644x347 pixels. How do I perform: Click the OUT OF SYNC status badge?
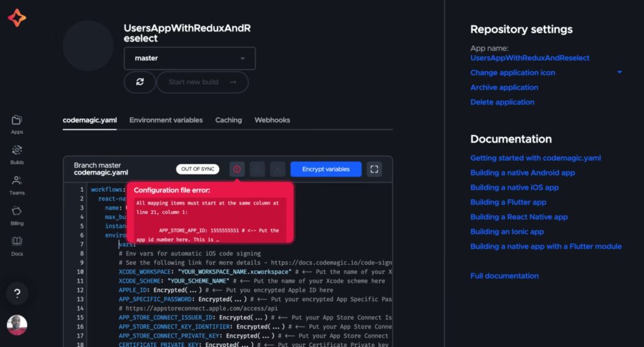(x=197, y=169)
